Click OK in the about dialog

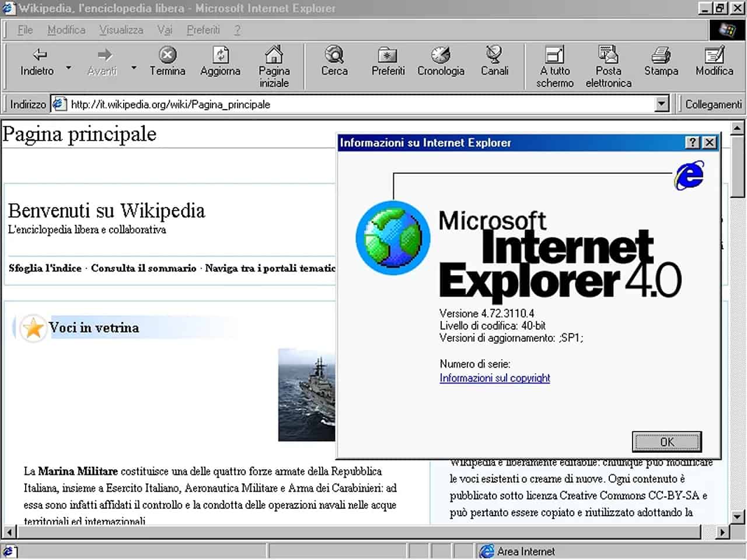click(666, 442)
